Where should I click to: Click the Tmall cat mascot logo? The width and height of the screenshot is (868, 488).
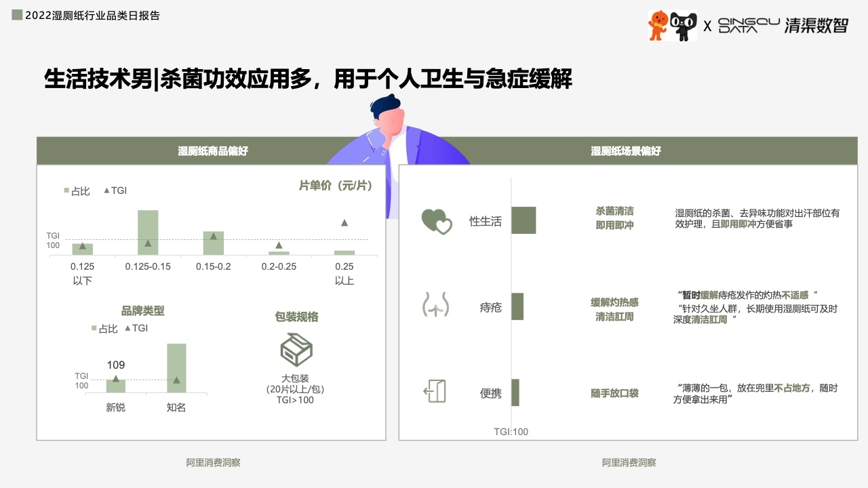[x=683, y=26]
